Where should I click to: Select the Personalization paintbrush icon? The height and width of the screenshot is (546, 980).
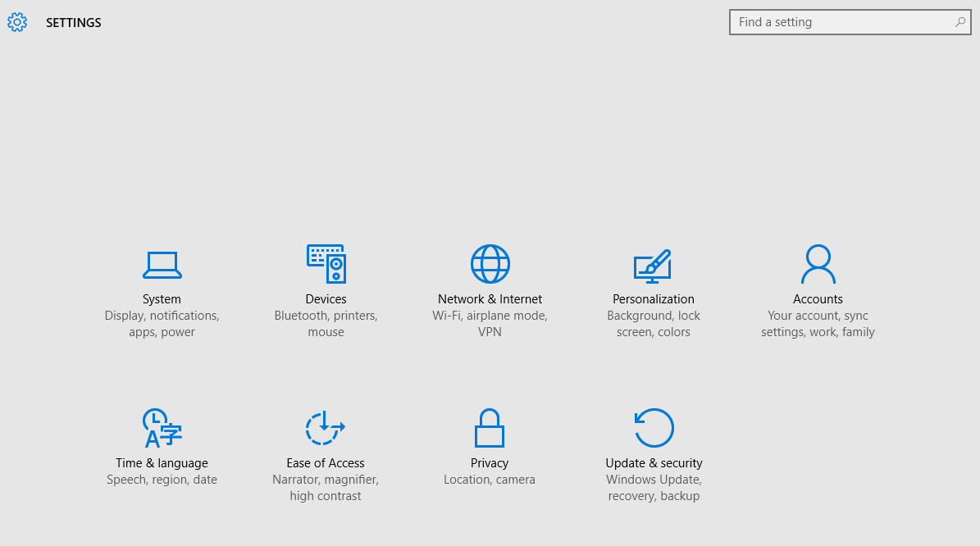(654, 264)
